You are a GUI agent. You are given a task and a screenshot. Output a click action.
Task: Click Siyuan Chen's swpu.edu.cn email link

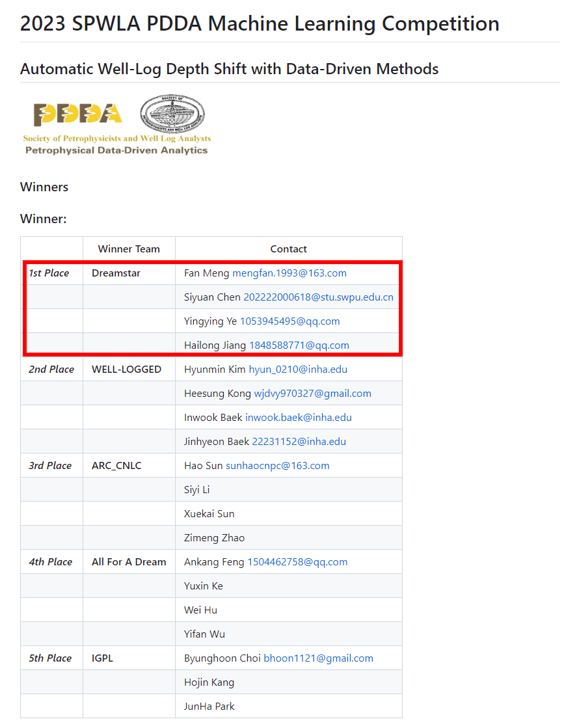318,297
